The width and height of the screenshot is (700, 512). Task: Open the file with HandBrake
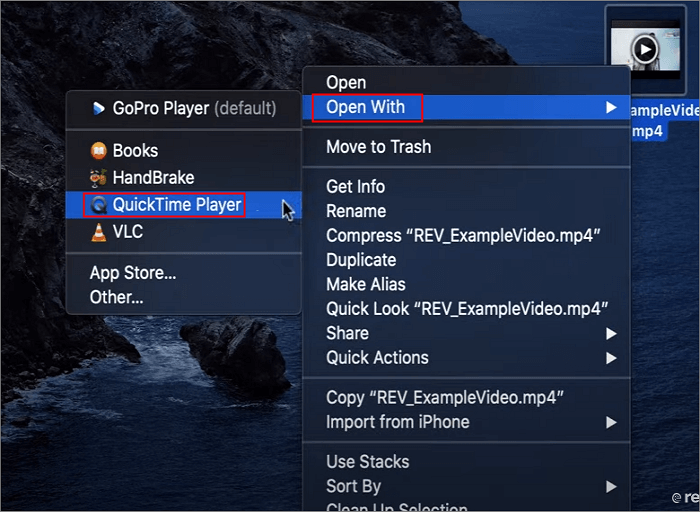pos(184,178)
